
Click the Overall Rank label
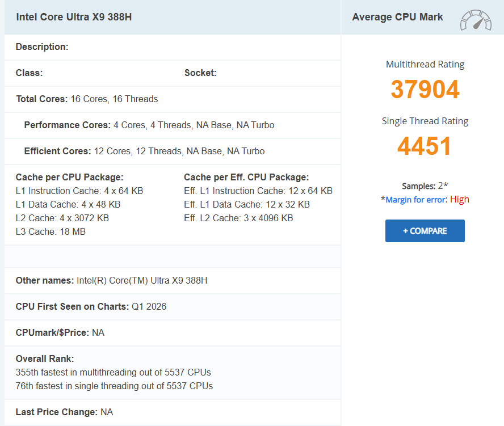[x=45, y=359]
